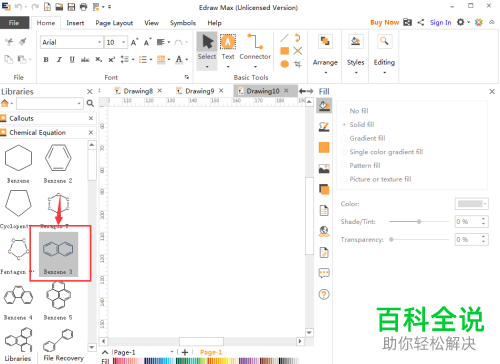
Task: Close the Callouts library
Action: 91,118
